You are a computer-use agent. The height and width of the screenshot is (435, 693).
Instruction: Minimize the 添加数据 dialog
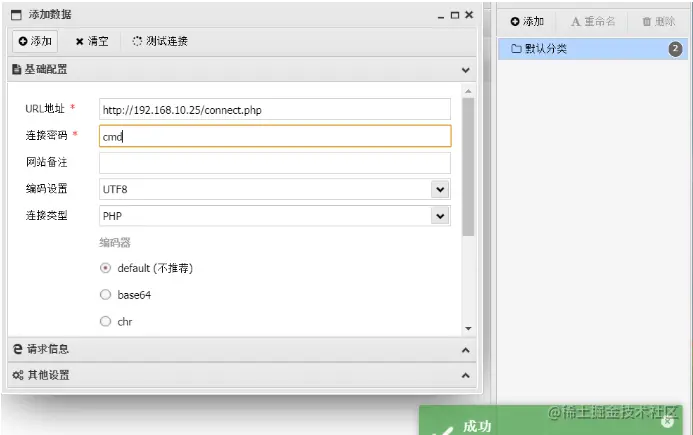(441, 16)
